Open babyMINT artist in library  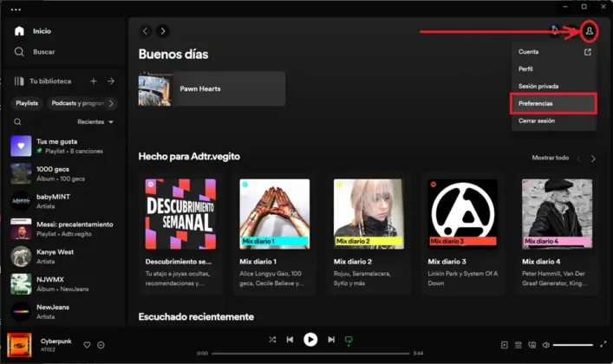63,201
